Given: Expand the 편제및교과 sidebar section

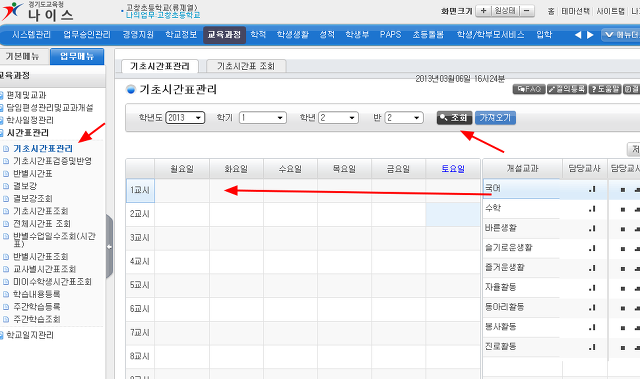Looking at the screenshot, I should pyautogui.click(x=26, y=95).
